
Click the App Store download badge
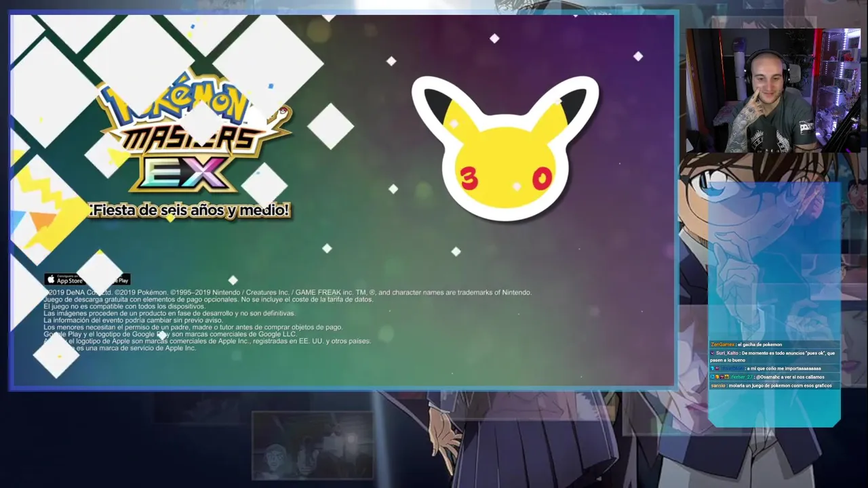(64, 280)
